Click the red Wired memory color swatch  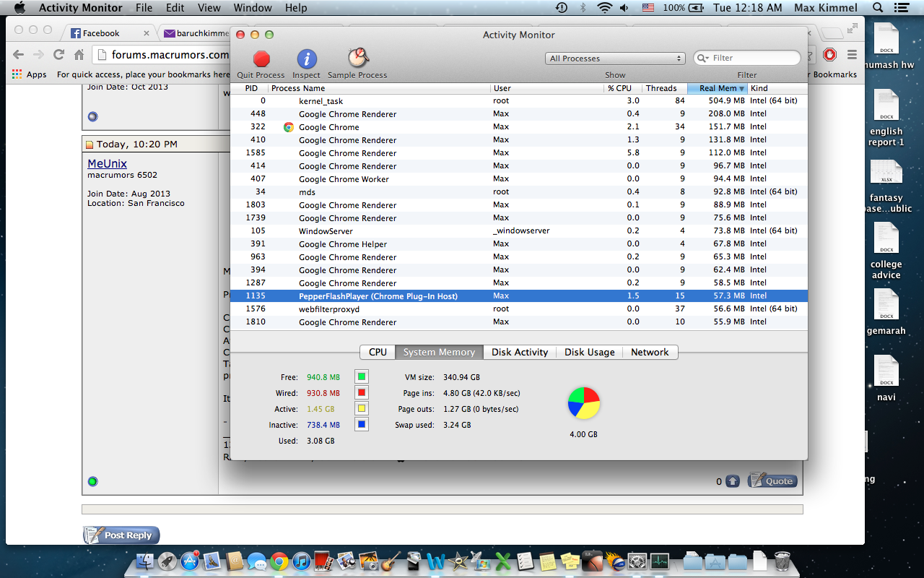[362, 392]
